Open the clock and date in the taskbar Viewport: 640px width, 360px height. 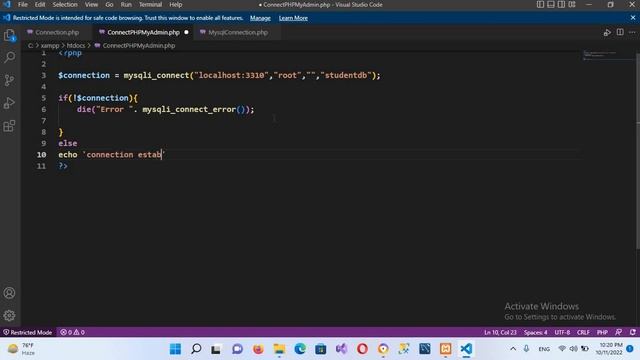pyautogui.click(x=609, y=349)
